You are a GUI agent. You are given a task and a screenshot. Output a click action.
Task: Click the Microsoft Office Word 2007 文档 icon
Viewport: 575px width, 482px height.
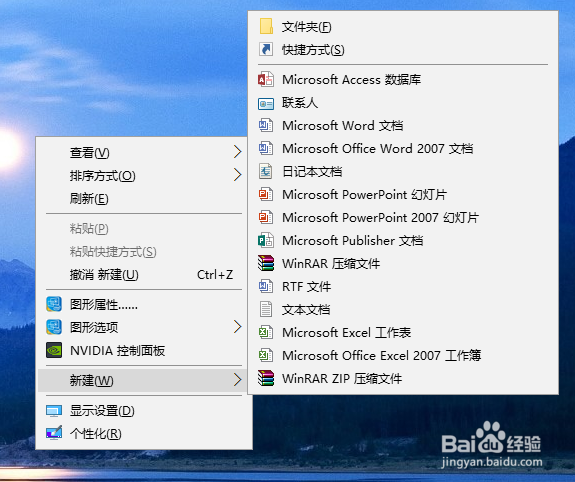pos(266,148)
